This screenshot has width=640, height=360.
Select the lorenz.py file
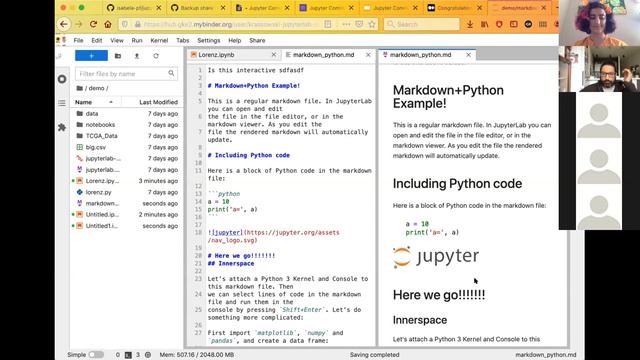click(127, 192)
